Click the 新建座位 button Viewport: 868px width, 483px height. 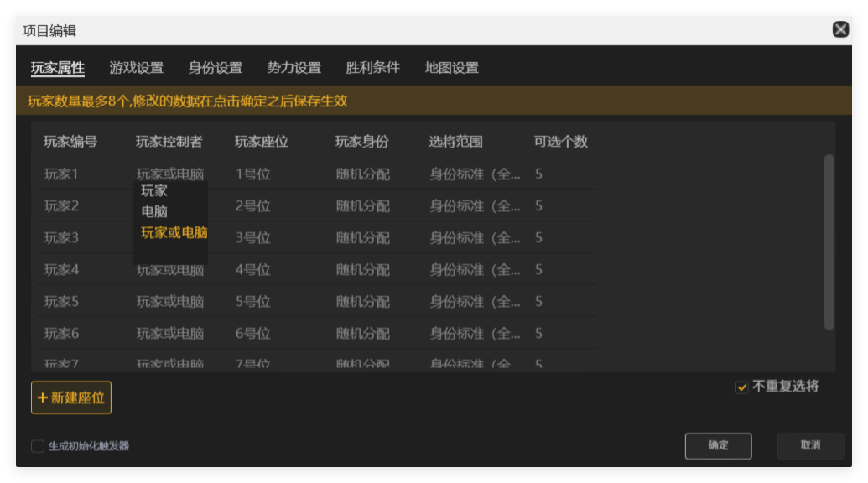tap(73, 397)
